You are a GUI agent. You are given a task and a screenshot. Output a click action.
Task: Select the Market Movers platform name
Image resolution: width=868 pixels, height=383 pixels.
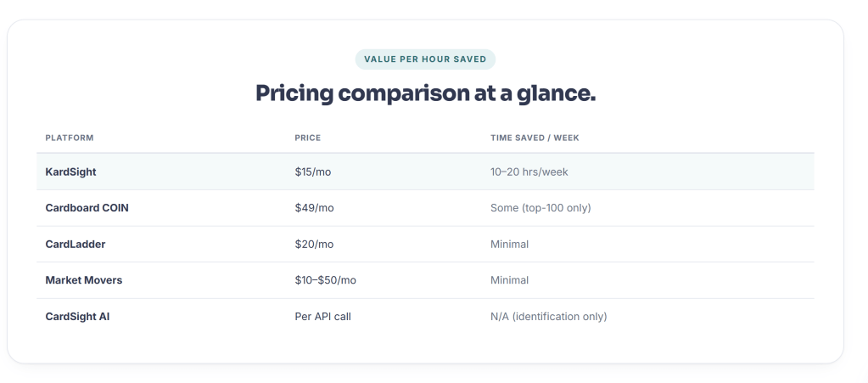[84, 280]
